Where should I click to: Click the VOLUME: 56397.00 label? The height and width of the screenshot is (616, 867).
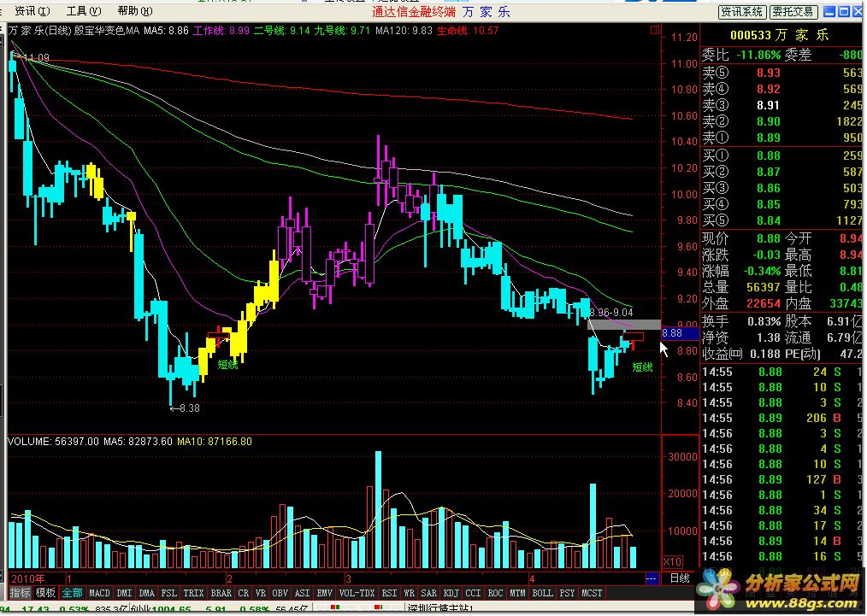(x=53, y=442)
